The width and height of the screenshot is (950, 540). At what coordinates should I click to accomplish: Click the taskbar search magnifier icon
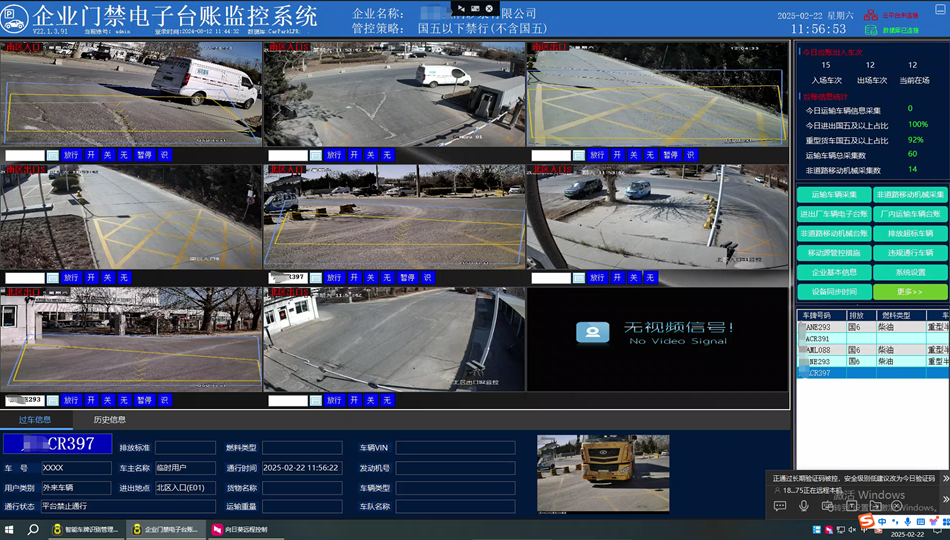(32, 529)
